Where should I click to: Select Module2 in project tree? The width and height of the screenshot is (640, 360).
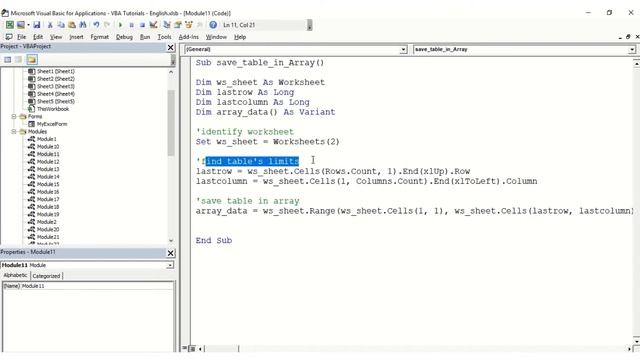(47, 222)
